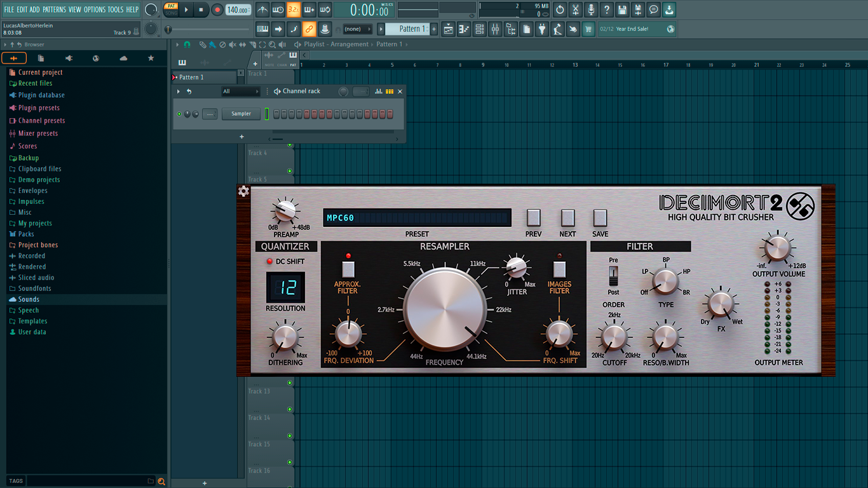Toggle the link/multilink to controllers icon
Viewport: 868px width, 488px height.
309,29
